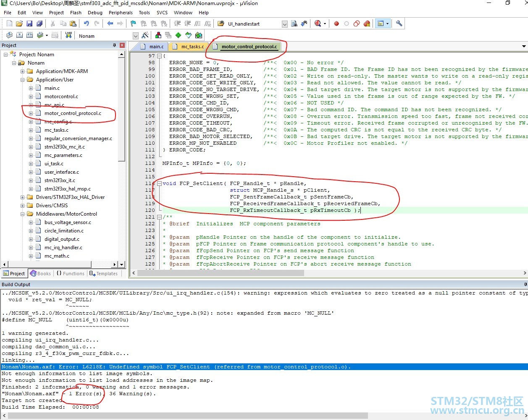Open the Select Software Packs icon

tap(189, 35)
